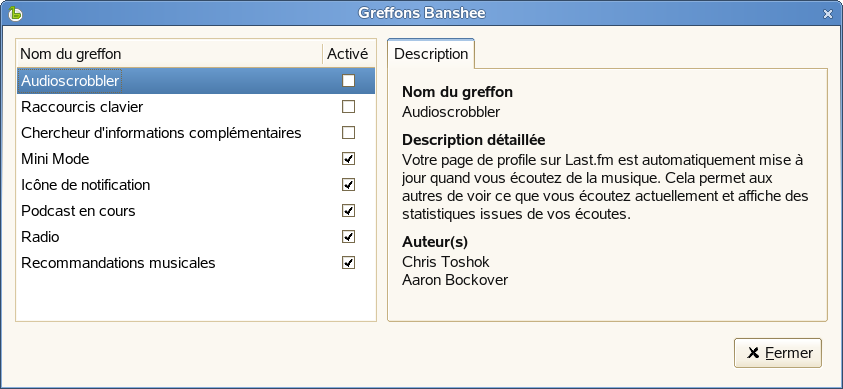Click the Banshee app icon in title bar
This screenshot has width=843, height=389.
16,13
